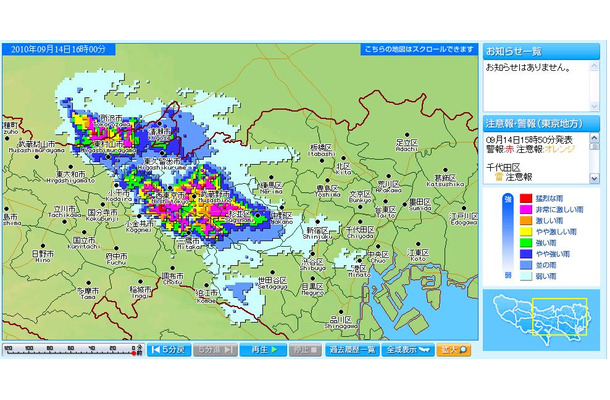This screenshot has height=400, width=610.
Task: Click the 国分寺市 Kokubunji label on the map
Action: [x=103, y=216]
